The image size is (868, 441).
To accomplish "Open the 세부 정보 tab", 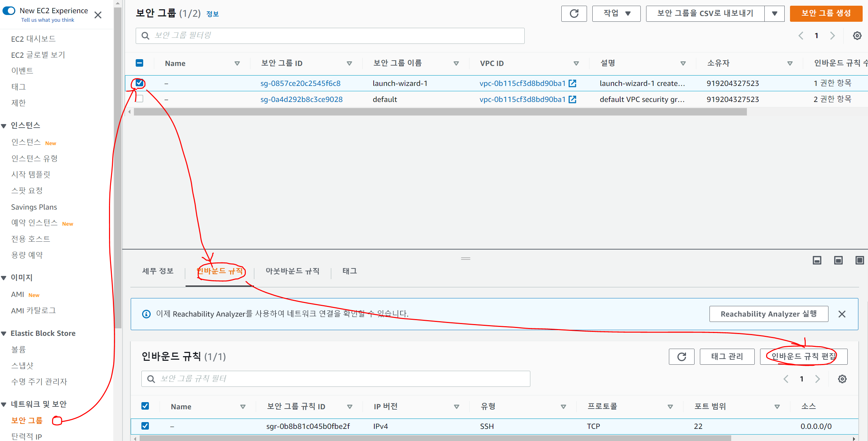I will click(158, 271).
